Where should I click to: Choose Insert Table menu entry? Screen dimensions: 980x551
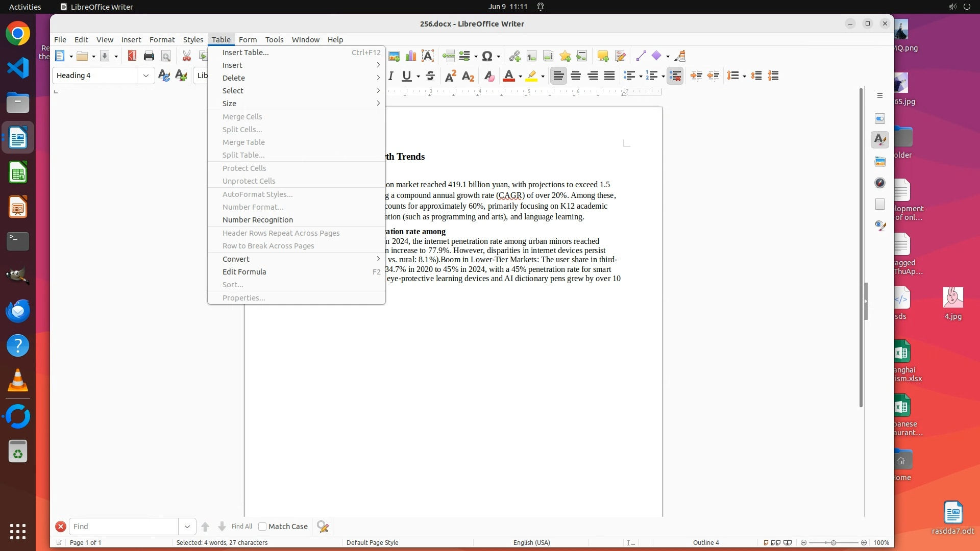tap(245, 53)
